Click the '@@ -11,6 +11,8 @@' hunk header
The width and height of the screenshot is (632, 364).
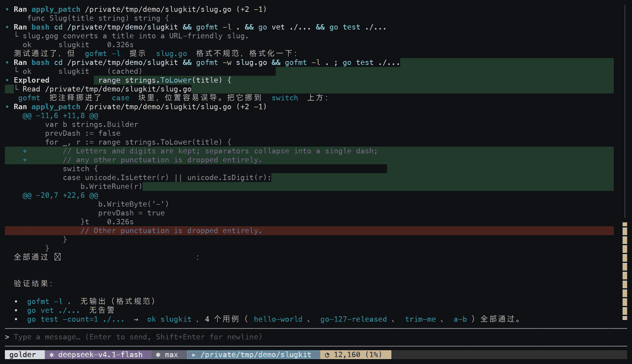(60, 116)
